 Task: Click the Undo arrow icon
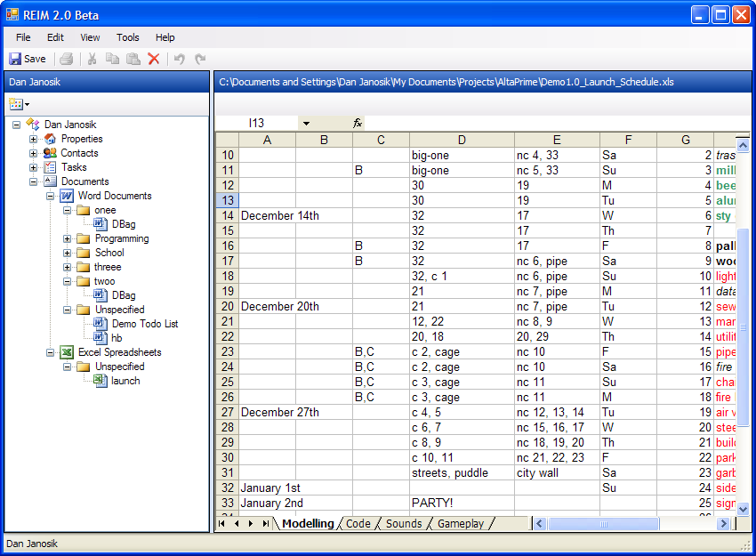point(180,59)
